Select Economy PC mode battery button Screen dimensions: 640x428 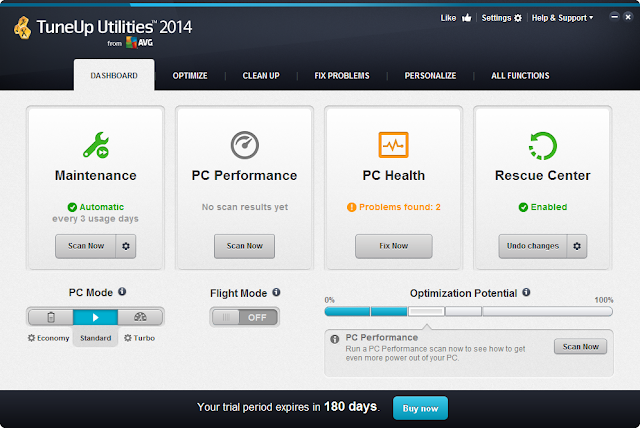(x=51, y=317)
